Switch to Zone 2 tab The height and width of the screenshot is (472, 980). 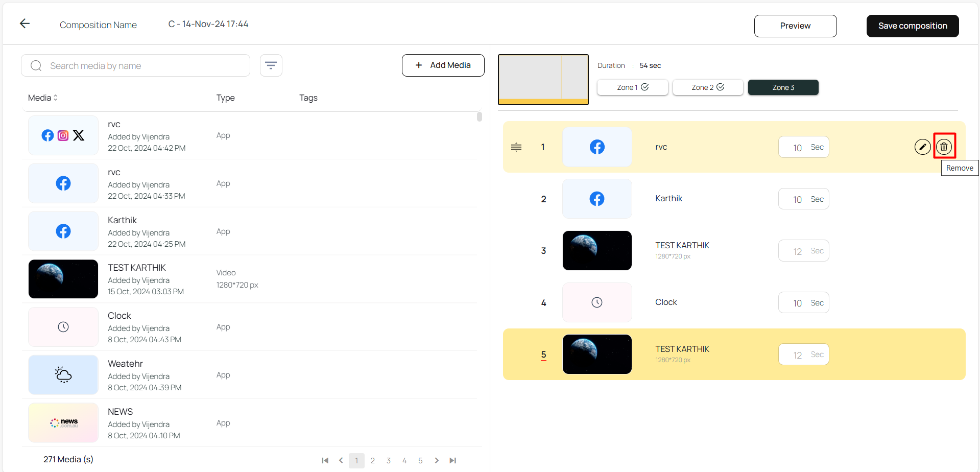coord(707,87)
